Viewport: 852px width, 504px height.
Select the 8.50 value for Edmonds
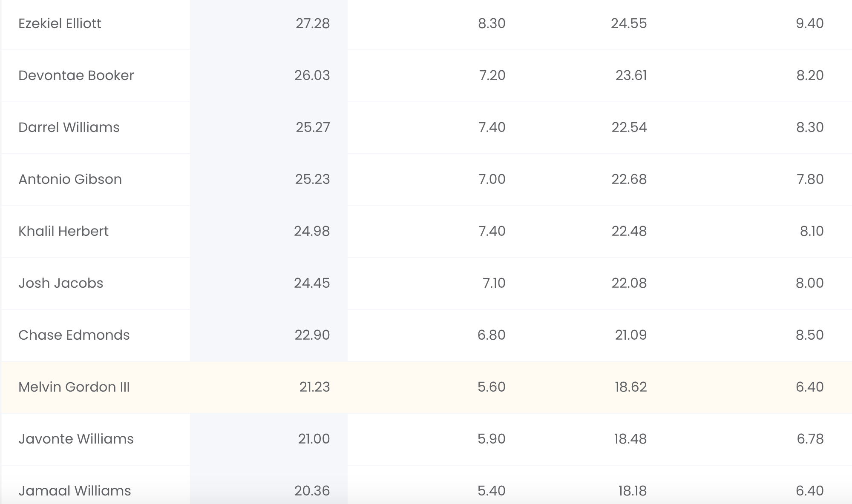pyautogui.click(x=810, y=335)
